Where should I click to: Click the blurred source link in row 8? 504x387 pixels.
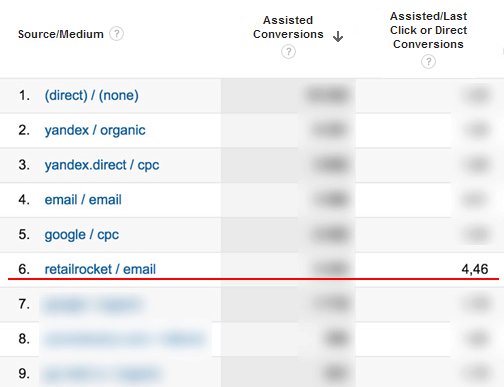(125, 339)
